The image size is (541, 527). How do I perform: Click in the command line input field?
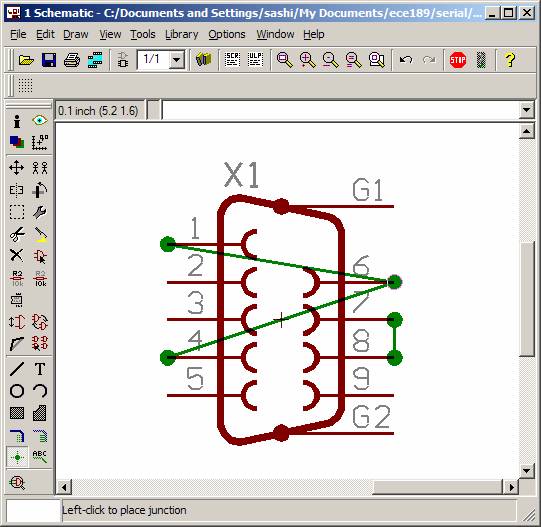pos(341,110)
